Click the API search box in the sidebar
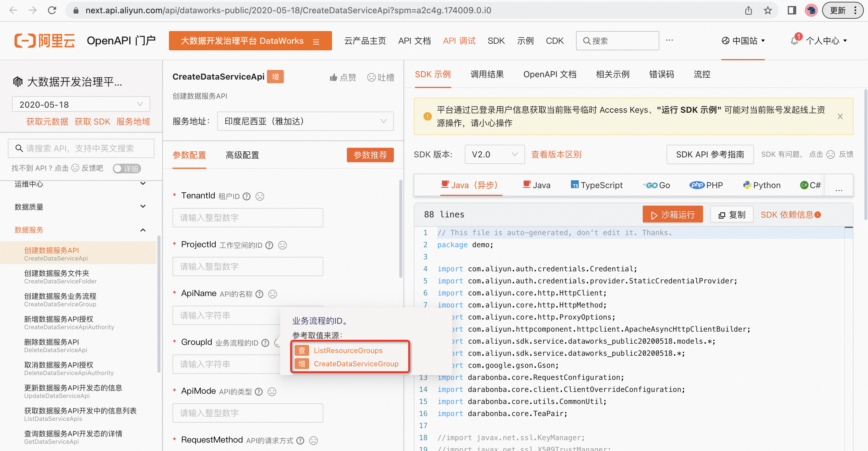Screen dimensions: 868x451 [x=81, y=148]
